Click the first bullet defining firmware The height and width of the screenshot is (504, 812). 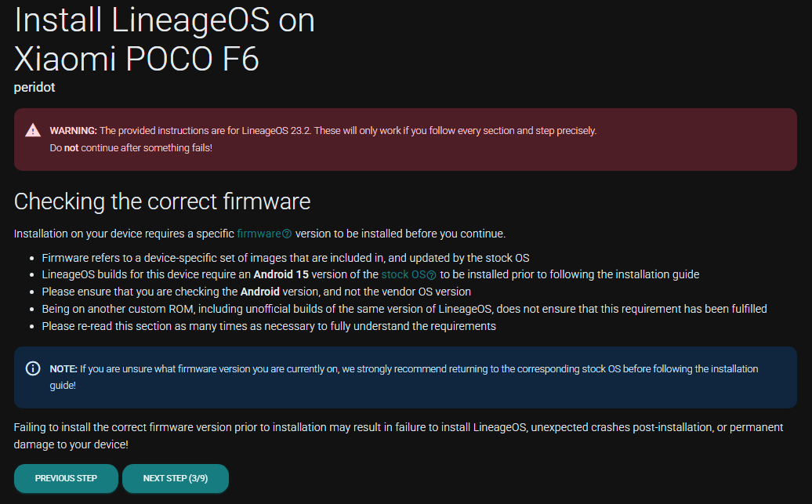click(289, 258)
